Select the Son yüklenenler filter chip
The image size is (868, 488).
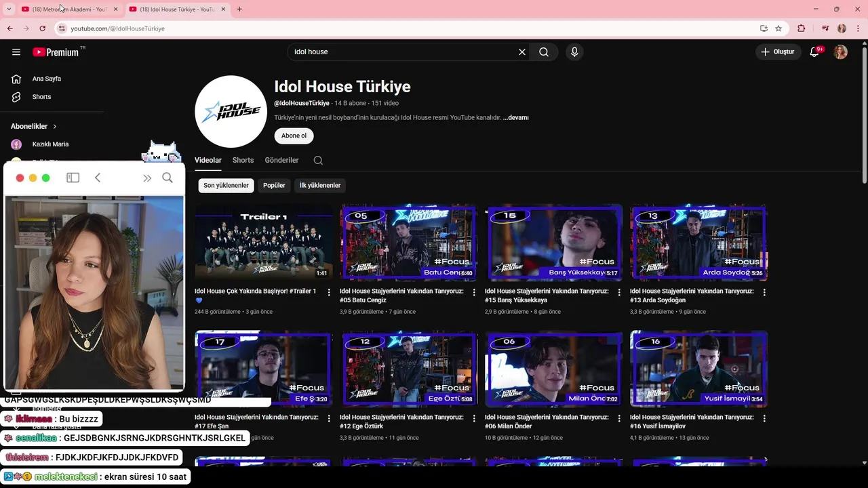point(226,186)
